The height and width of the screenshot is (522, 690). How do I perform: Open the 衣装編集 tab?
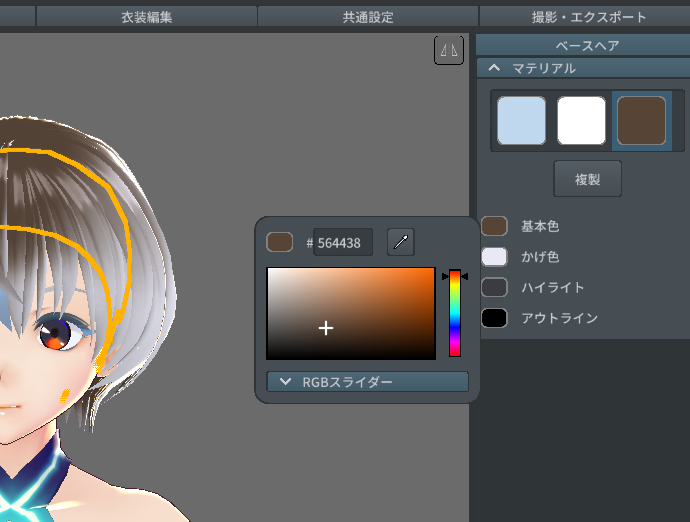pyautogui.click(x=146, y=16)
